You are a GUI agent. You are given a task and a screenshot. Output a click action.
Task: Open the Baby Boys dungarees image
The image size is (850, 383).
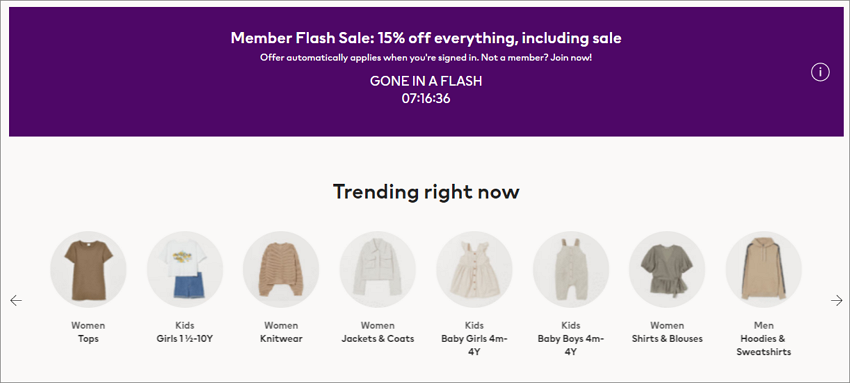click(x=571, y=269)
